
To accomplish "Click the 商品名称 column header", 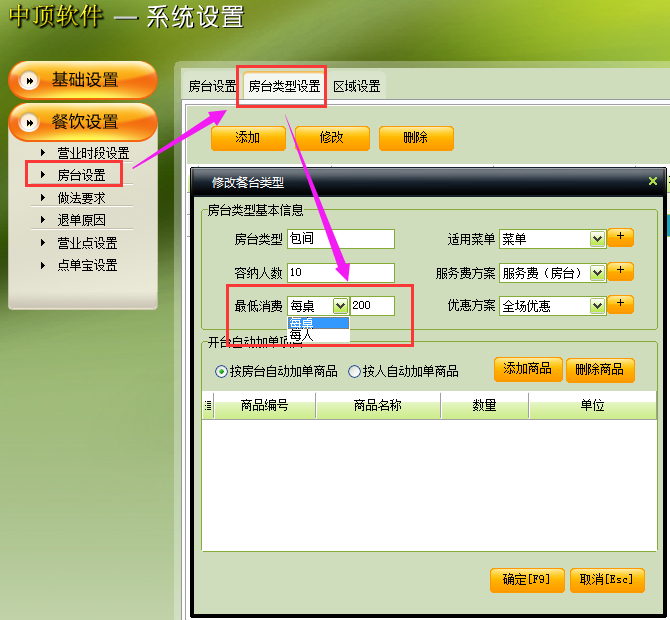I will coord(378,405).
